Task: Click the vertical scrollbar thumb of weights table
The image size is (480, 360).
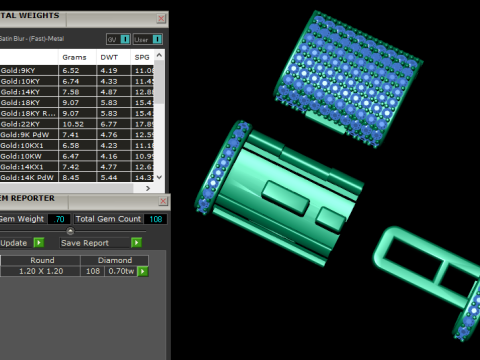Action: (159, 82)
